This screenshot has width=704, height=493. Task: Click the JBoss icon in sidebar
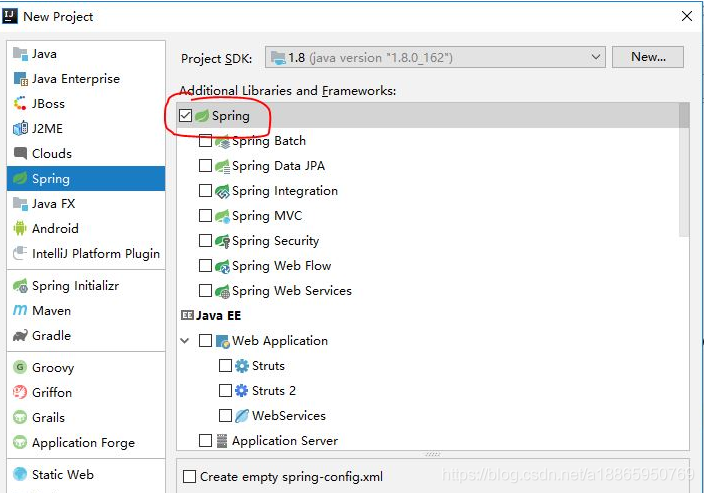coord(20,104)
